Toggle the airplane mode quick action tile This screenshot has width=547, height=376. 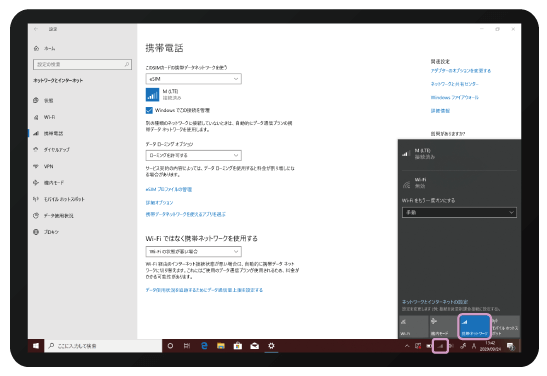443,326
